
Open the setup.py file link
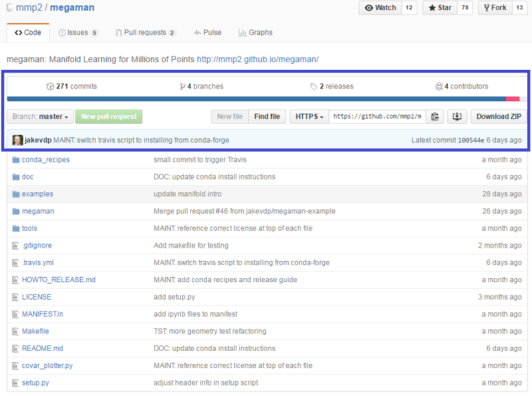click(36, 383)
